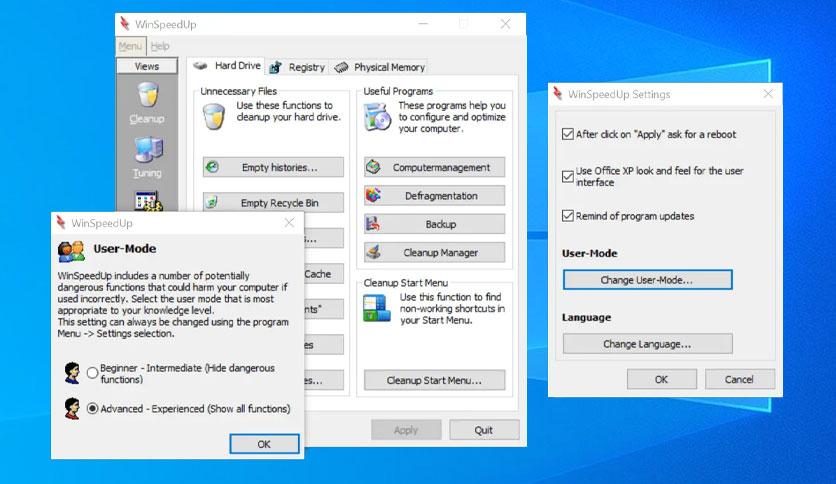Click Change User-Mode... button
The image size is (836, 484).
[648, 280]
